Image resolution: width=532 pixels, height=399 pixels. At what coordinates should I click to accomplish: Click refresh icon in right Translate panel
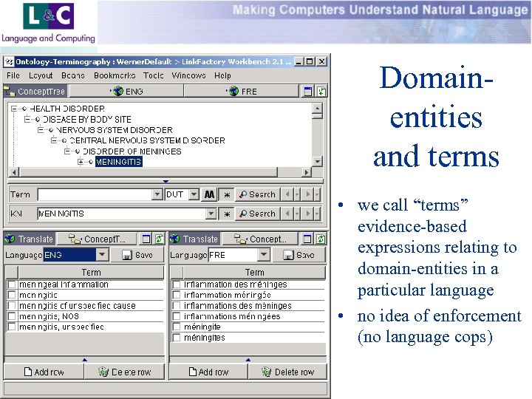point(321,239)
